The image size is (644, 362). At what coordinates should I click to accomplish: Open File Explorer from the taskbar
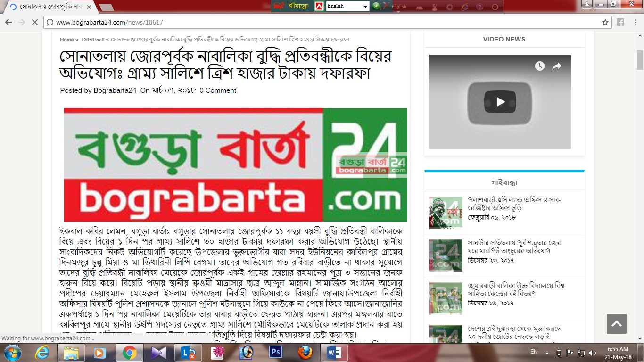tap(71, 353)
